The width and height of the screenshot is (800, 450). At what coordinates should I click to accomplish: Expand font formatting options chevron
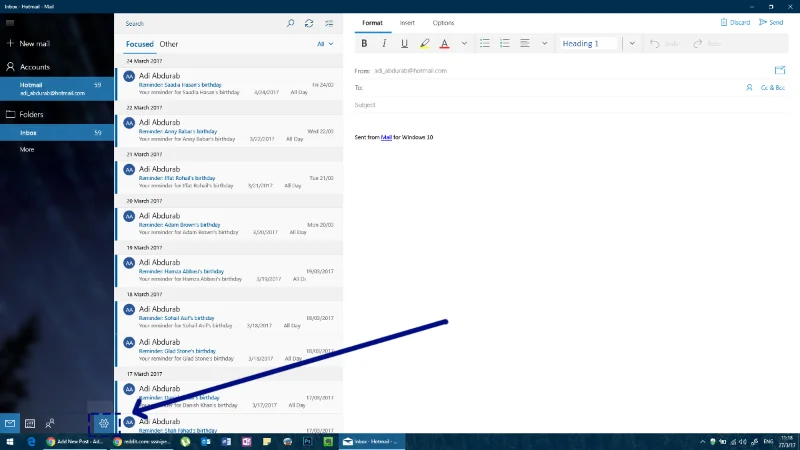pos(464,43)
